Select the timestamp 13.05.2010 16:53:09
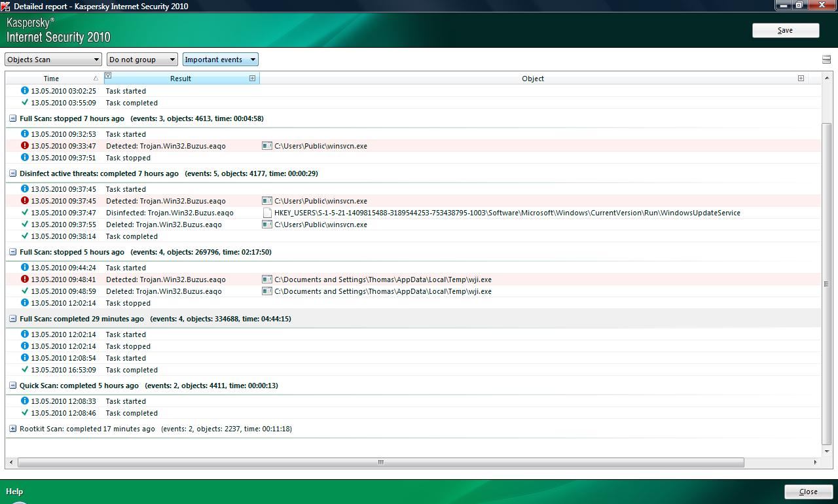This screenshot has width=838, height=504. point(64,370)
